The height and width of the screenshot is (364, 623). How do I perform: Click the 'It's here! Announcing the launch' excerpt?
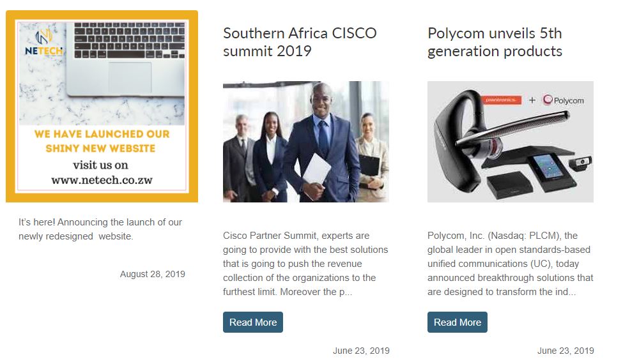point(100,229)
